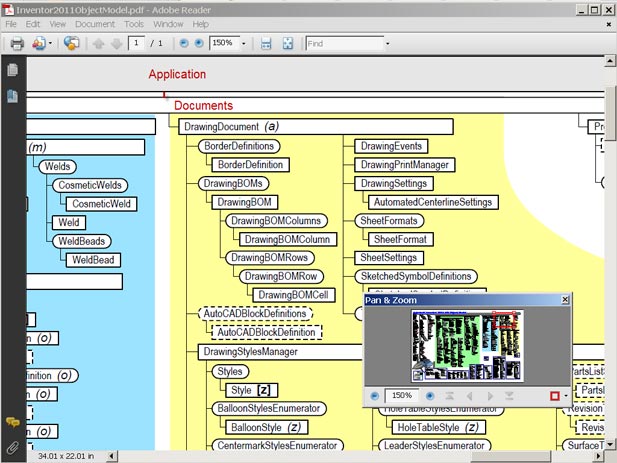Click the main toolbar Zoom In button

[198, 44]
